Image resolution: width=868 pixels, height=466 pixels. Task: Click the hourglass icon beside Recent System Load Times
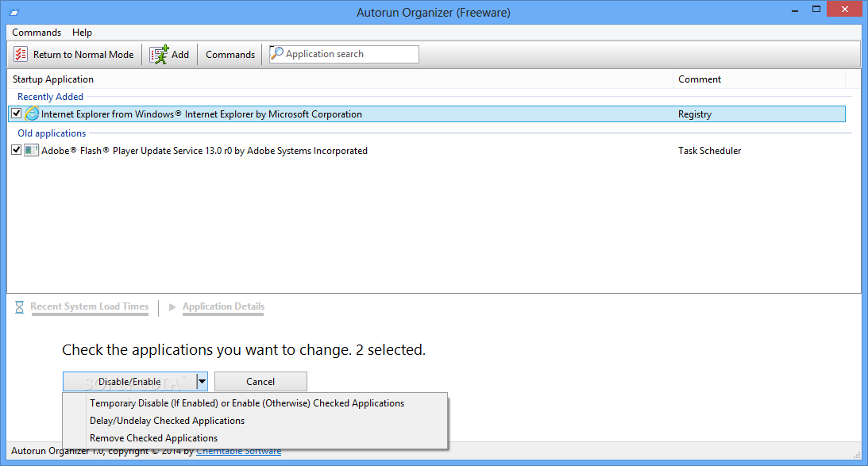click(19, 307)
